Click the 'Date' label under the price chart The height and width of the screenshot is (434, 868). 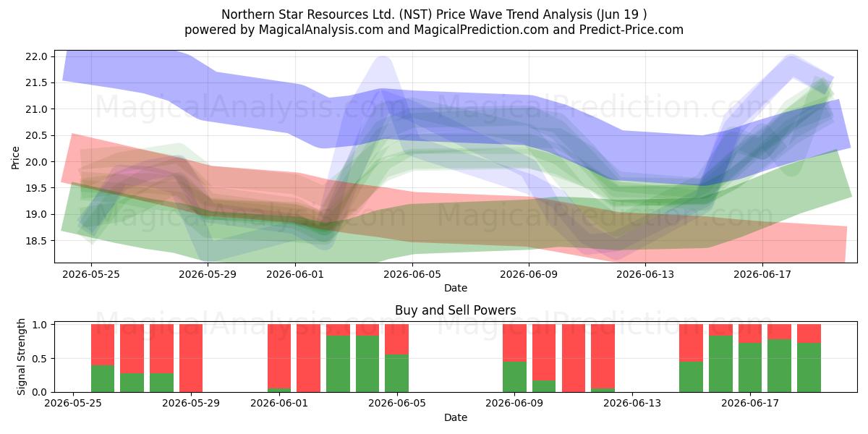pyautogui.click(x=456, y=288)
